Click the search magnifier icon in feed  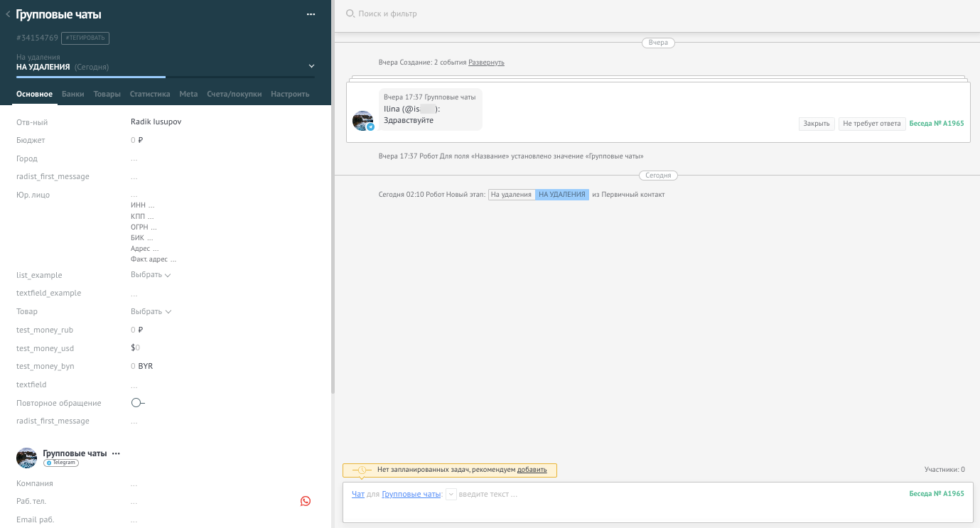(x=350, y=14)
